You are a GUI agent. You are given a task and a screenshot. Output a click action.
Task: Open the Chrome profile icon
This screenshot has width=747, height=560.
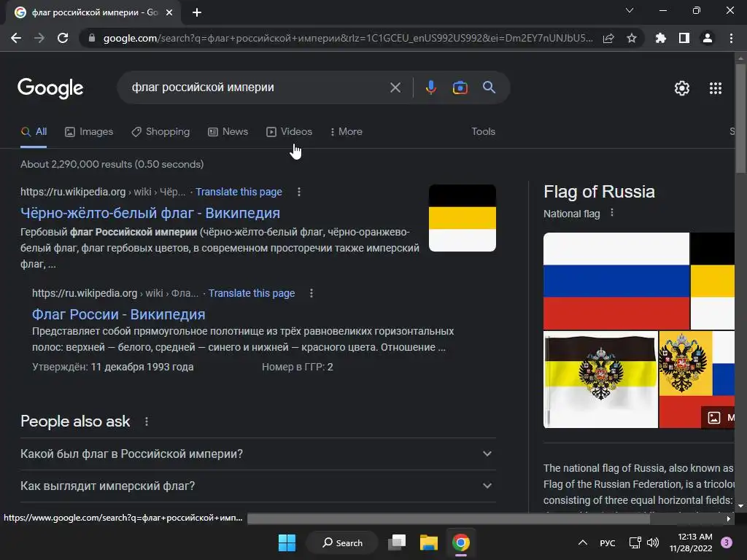point(708,38)
